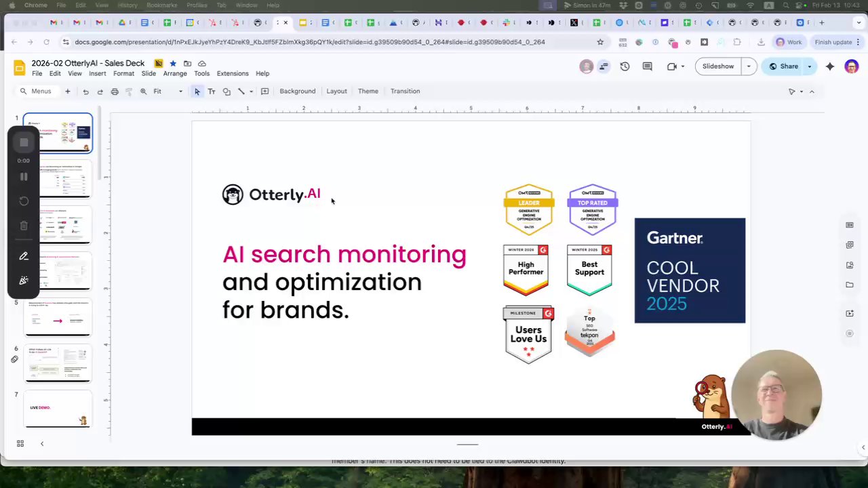Viewport: 868px width, 488px height.
Task: Click the Gartner Cool Vendor image
Action: coord(690,270)
